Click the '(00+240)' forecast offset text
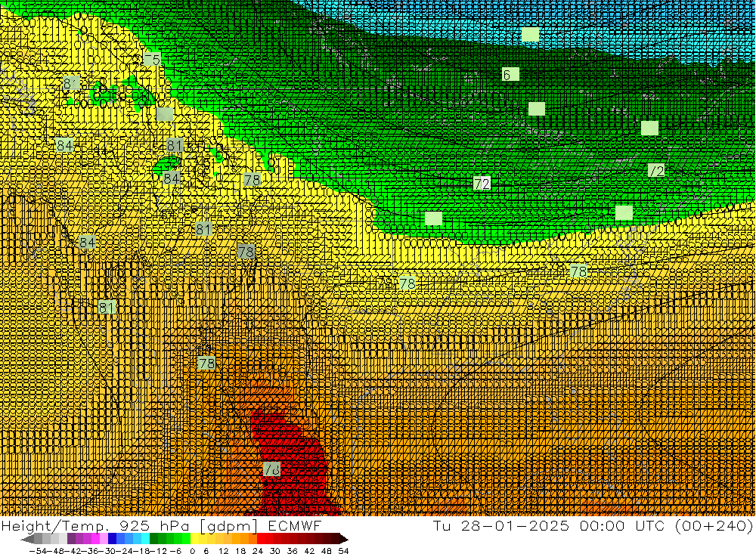 pos(714,526)
